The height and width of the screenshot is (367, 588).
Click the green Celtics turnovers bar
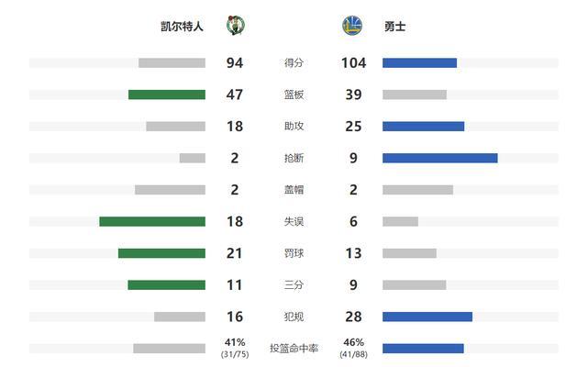[x=152, y=221]
